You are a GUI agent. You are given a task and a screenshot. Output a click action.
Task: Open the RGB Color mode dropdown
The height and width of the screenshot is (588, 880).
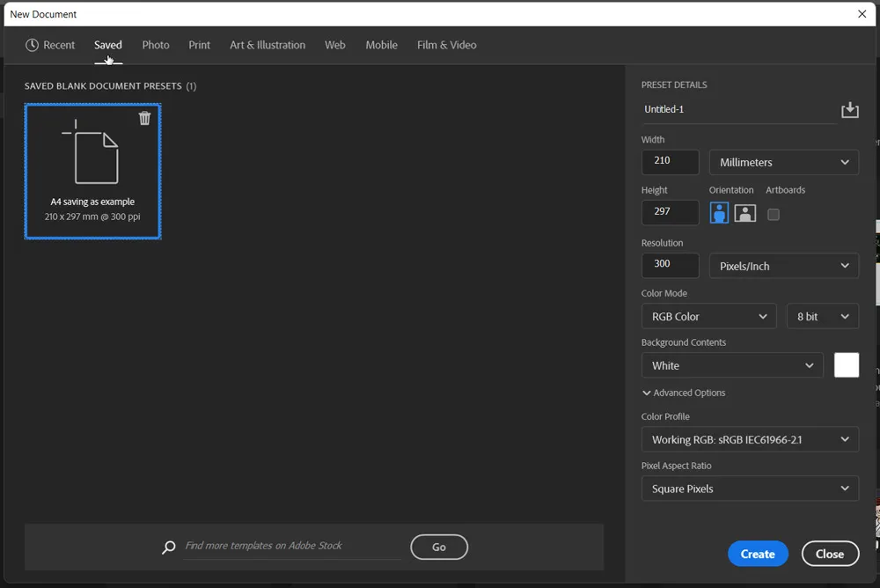[x=708, y=316]
